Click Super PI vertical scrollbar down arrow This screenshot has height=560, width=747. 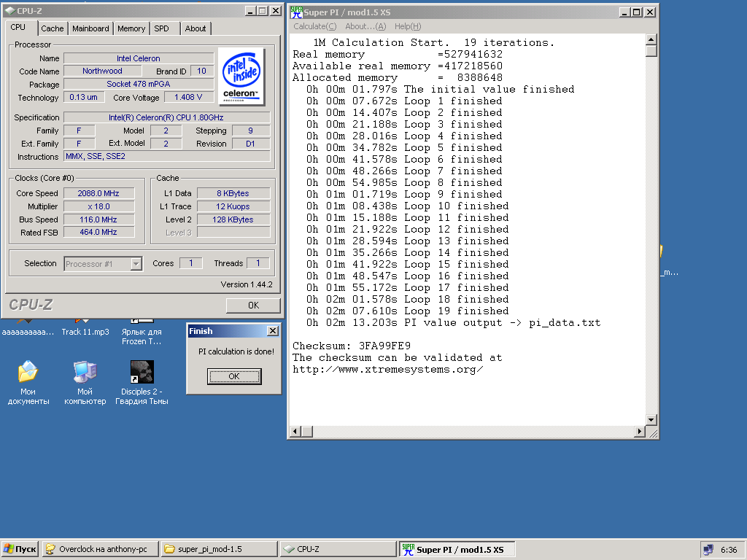tap(651, 419)
